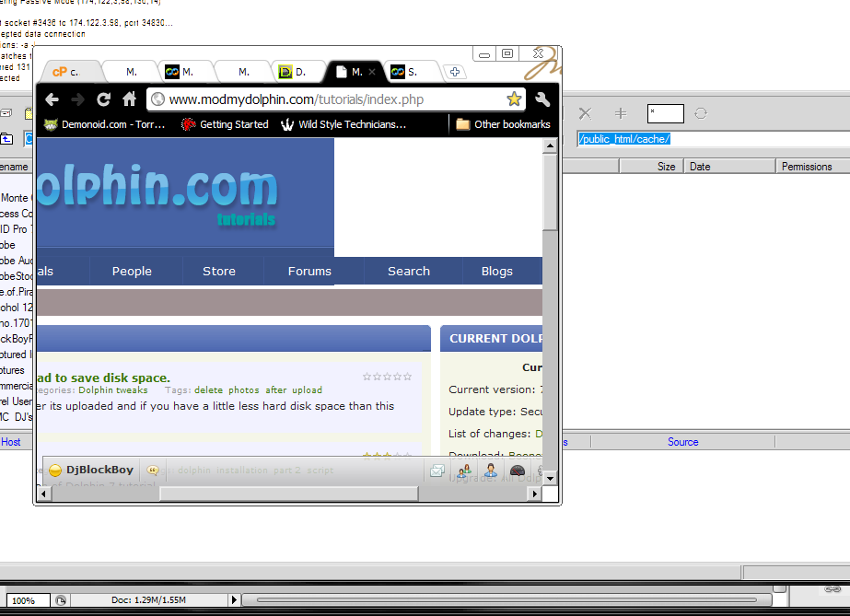Image resolution: width=850 pixels, height=616 pixels.
Task: Click the browser vertical scrollbar thumb
Action: point(550,192)
